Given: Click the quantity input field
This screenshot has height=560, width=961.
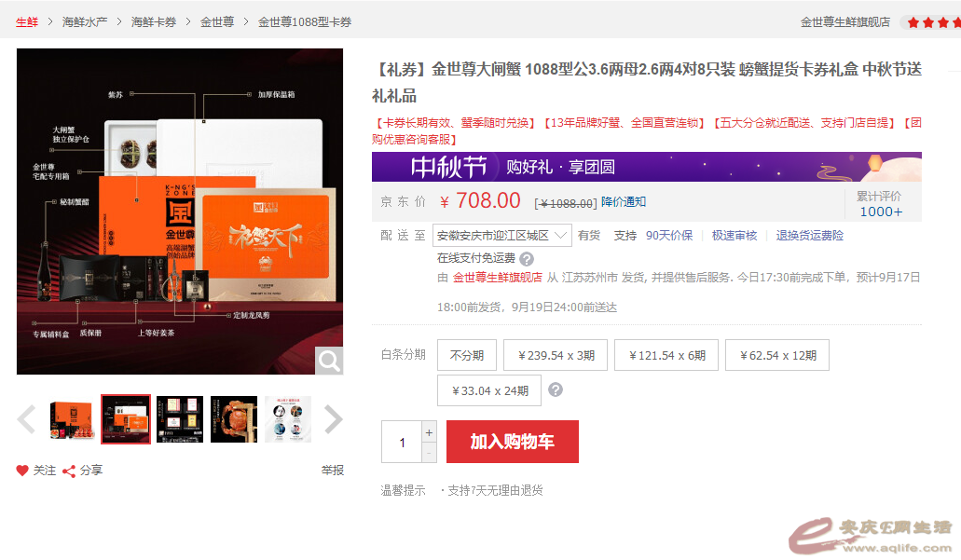Looking at the screenshot, I should click(x=402, y=442).
